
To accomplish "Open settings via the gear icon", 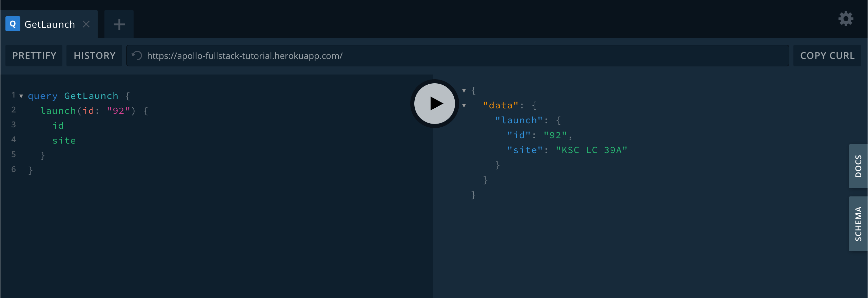I will point(846,19).
